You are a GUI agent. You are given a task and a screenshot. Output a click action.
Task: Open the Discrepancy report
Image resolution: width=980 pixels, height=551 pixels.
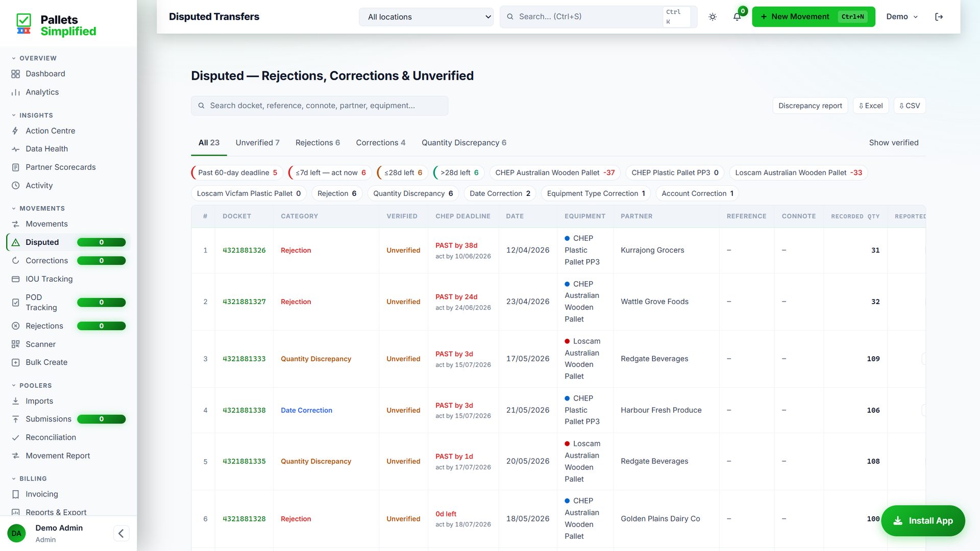810,106
